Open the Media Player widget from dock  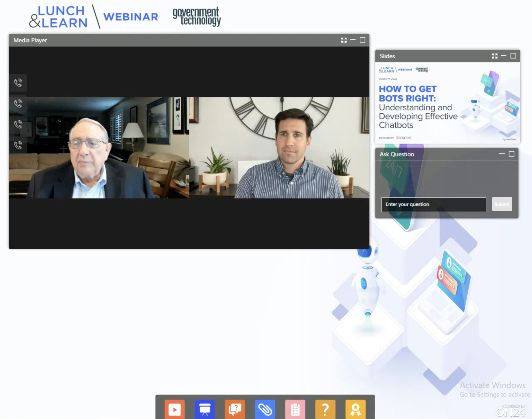tap(175, 409)
